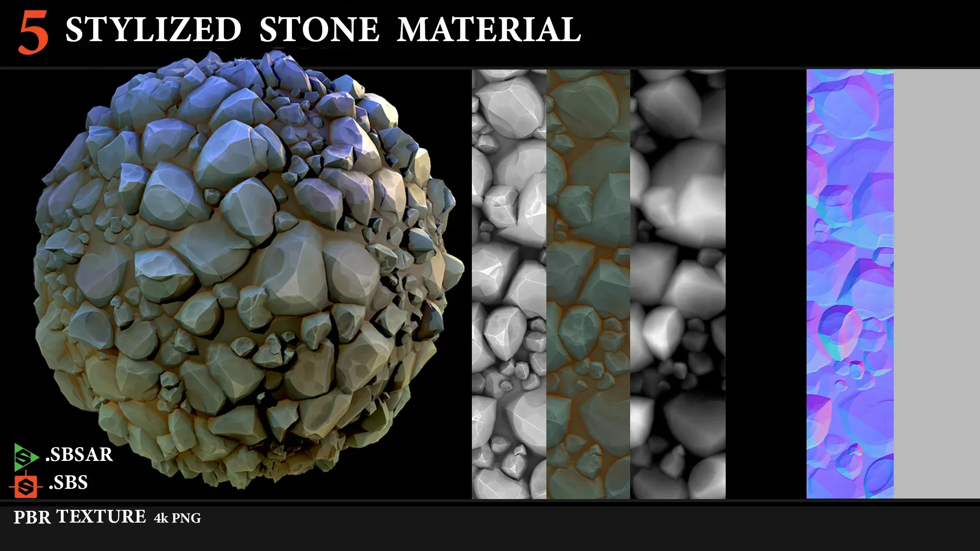Toggle the .SBSAR format option
The image size is (980, 551).
point(78,455)
